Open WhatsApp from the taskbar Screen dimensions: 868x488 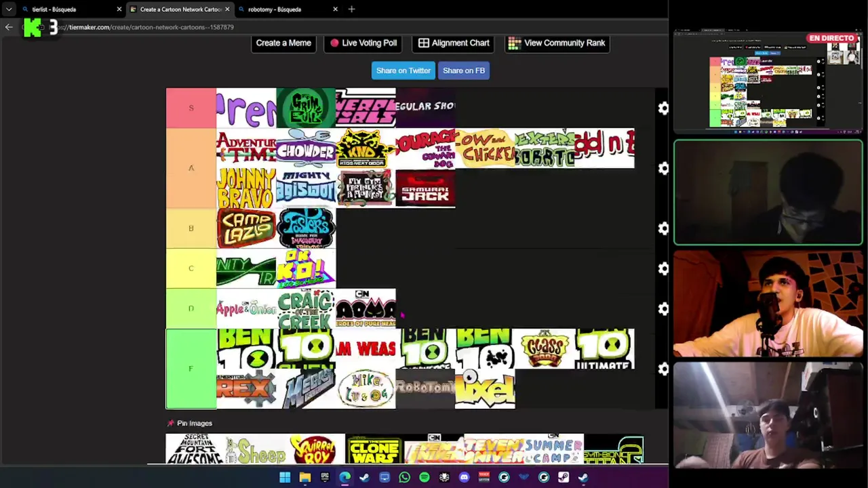404,477
